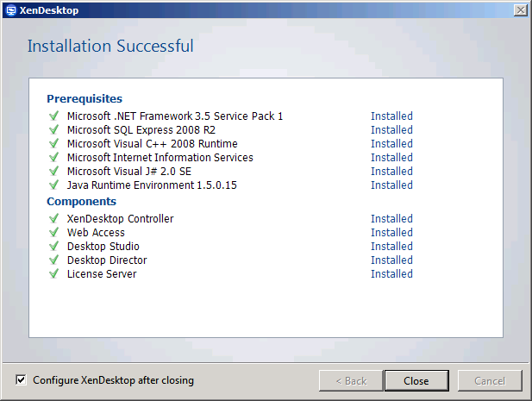
Task: Click checkmark icon beside SQL Express 2008 R2
Action: pyautogui.click(x=54, y=129)
